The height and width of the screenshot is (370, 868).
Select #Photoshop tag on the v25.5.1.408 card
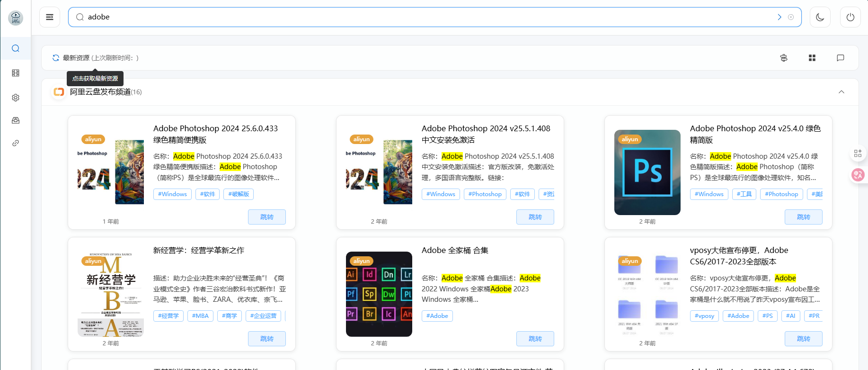485,194
